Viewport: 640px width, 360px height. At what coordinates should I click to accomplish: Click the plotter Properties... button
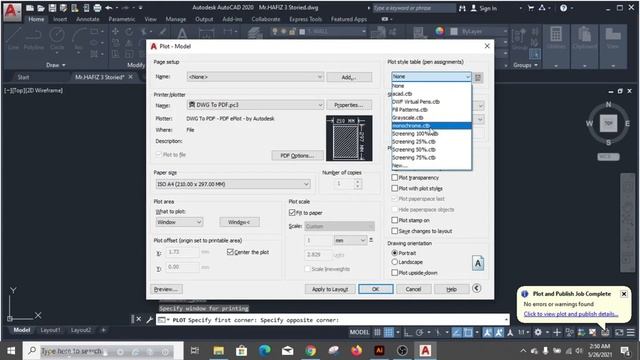tap(349, 105)
